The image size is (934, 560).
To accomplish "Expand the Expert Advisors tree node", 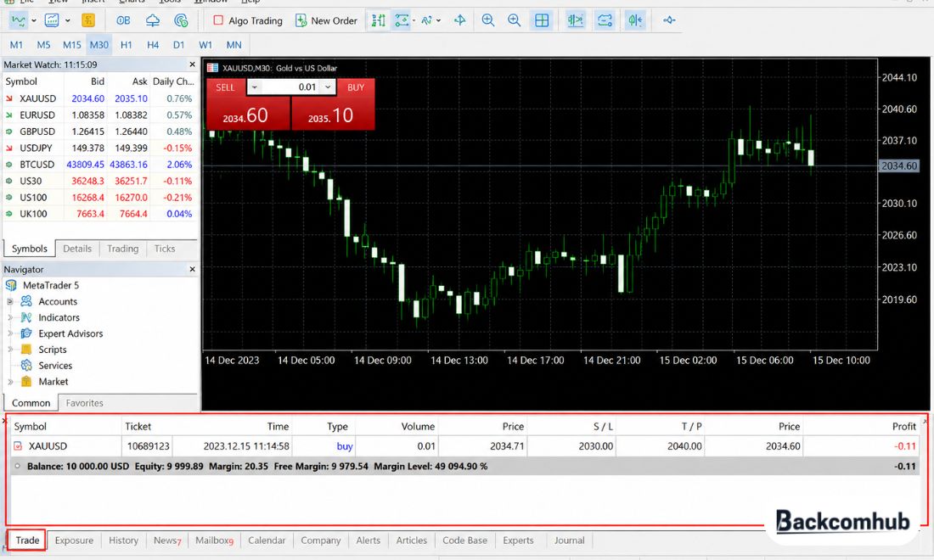I will point(9,333).
